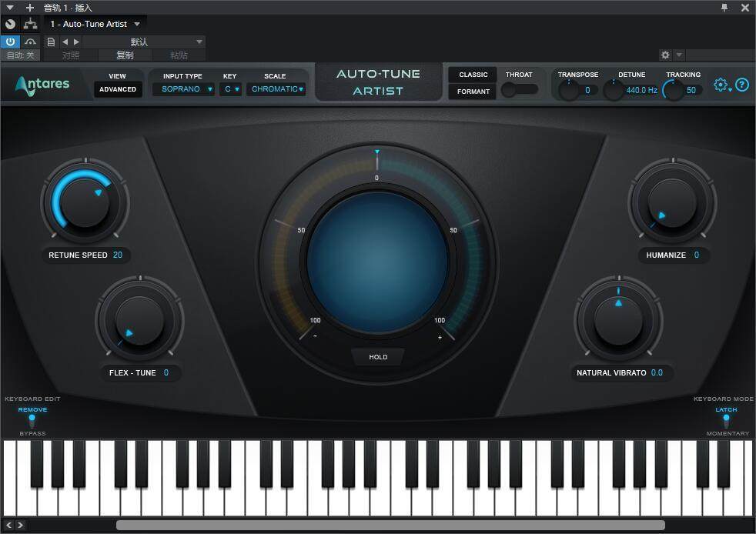Click the help question mark icon
756x534 pixels.
[x=741, y=85]
